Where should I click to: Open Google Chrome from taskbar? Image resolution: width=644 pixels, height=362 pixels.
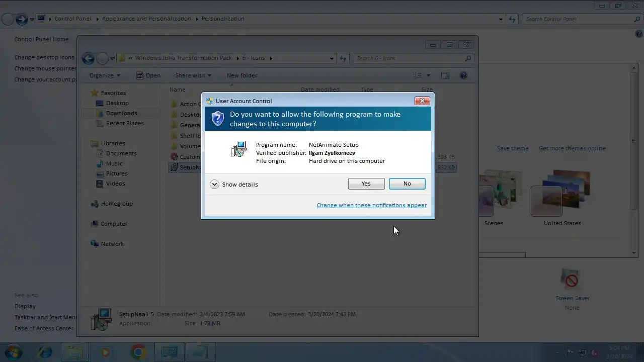click(138, 352)
